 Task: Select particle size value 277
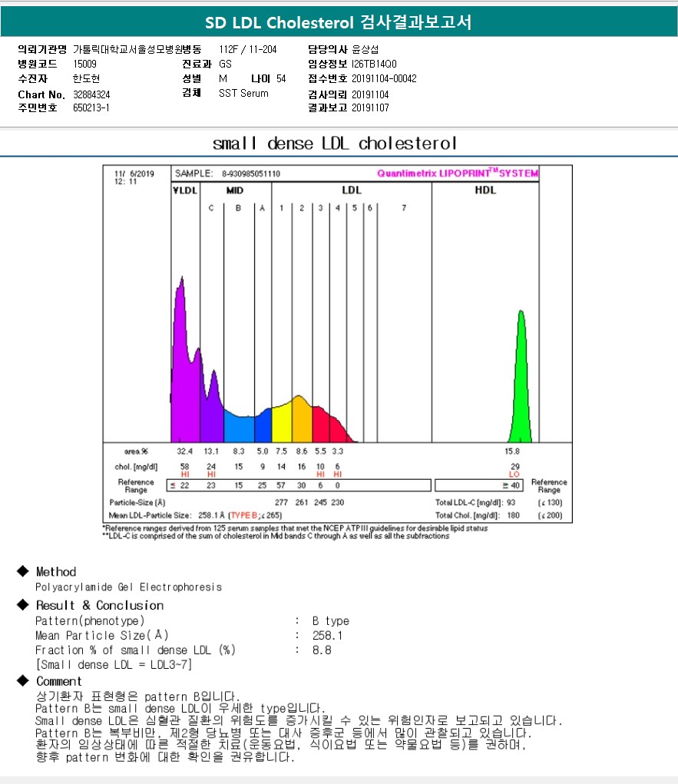(281, 502)
